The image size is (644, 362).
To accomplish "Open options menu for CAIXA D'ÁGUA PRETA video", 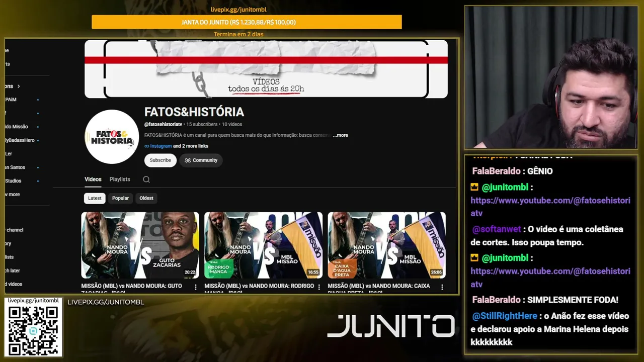I will 442,287.
